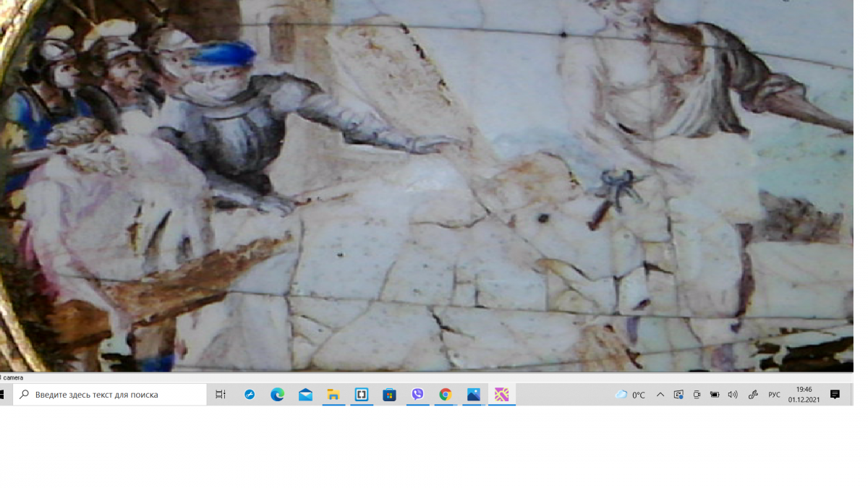This screenshot has width=868, height=488.
Task: Open Task View in the taskbar
Action: click(x=221, y=395)
